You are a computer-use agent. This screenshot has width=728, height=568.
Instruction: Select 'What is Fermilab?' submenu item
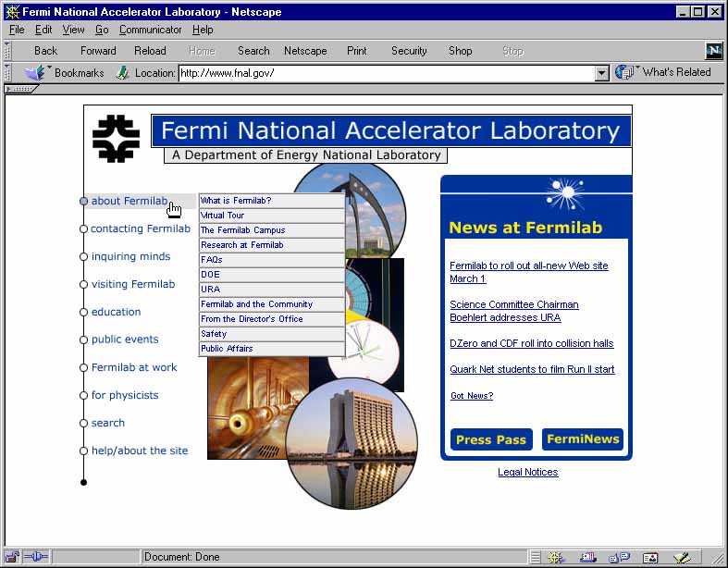(x=272, y=201)
